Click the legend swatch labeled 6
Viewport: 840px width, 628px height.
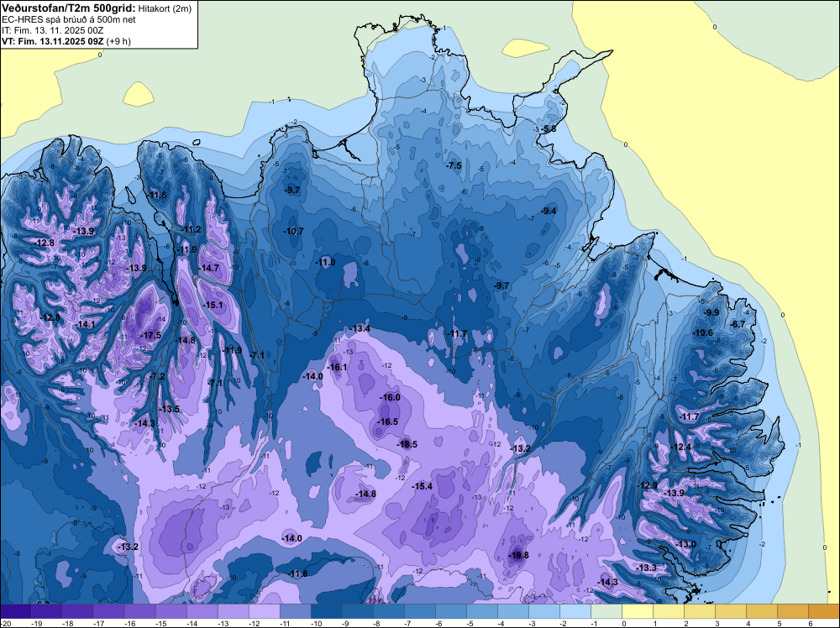(x=823, y=611)
